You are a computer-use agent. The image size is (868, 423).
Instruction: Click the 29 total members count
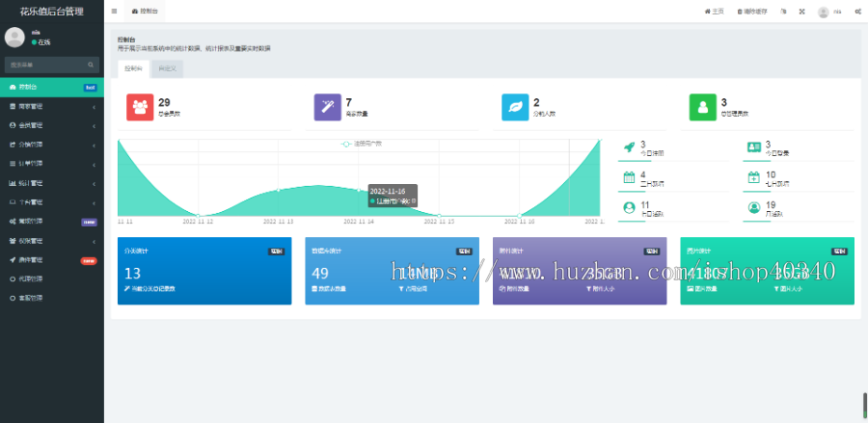point(164,102)
